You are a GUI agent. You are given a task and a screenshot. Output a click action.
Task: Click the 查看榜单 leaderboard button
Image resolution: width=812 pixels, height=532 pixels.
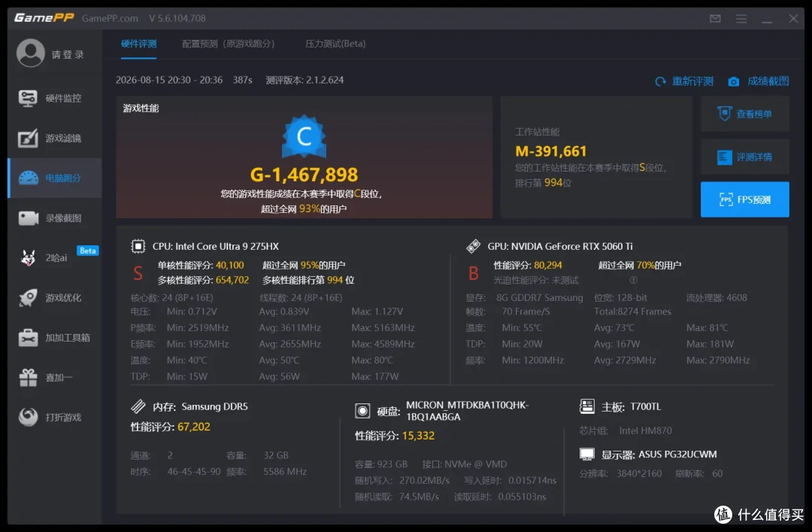click(x=744, y=114)
